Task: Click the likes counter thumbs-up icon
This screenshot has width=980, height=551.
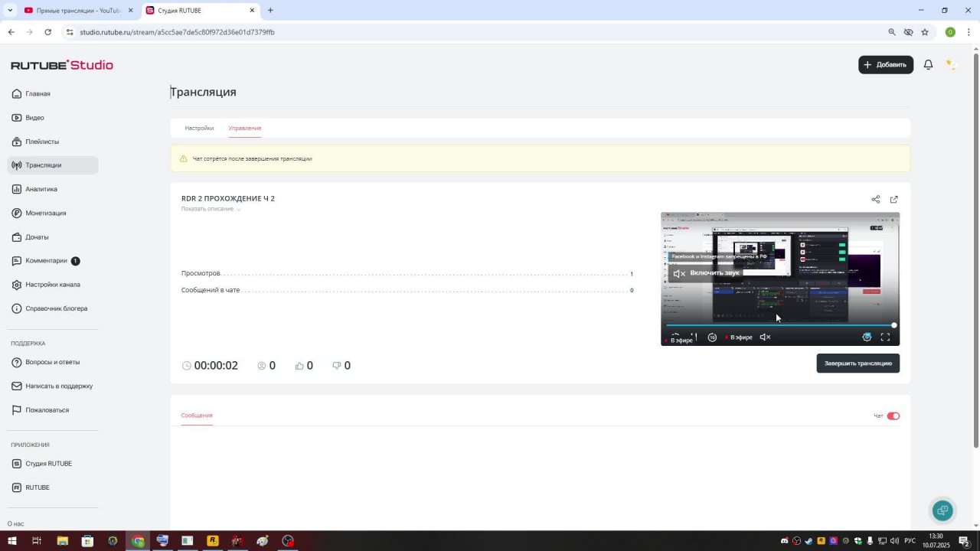Action: tap(299, 366)
